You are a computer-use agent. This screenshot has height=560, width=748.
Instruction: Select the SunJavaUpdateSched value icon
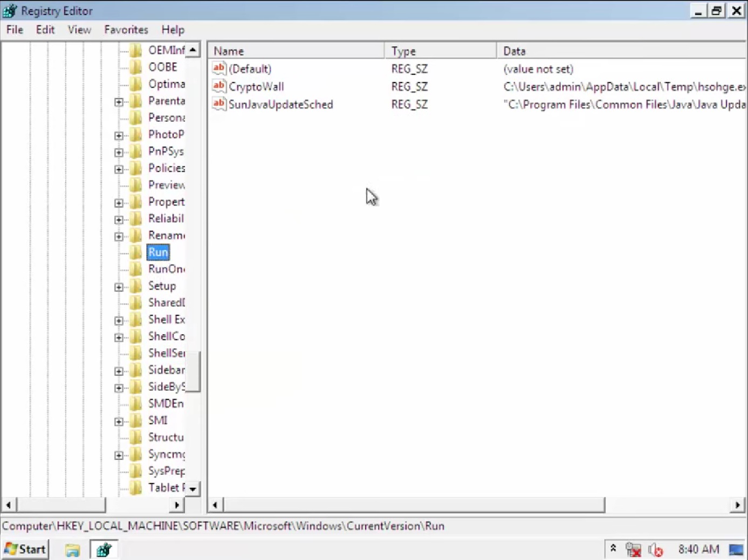coord(219,104)
